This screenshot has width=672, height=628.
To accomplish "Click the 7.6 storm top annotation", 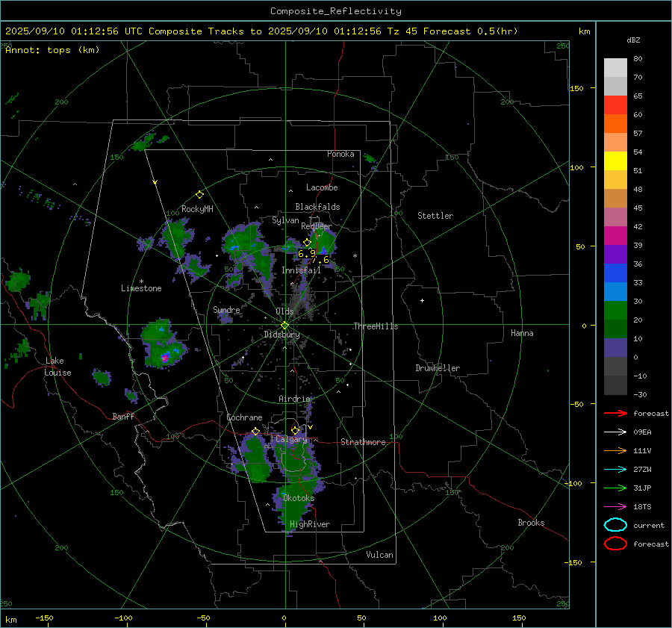I will 320,260.
